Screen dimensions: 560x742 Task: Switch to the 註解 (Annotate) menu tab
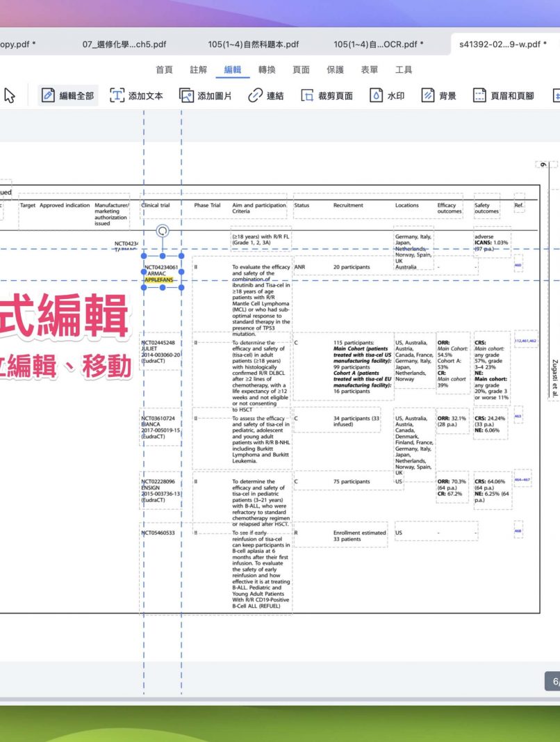[x=199, y=70]
